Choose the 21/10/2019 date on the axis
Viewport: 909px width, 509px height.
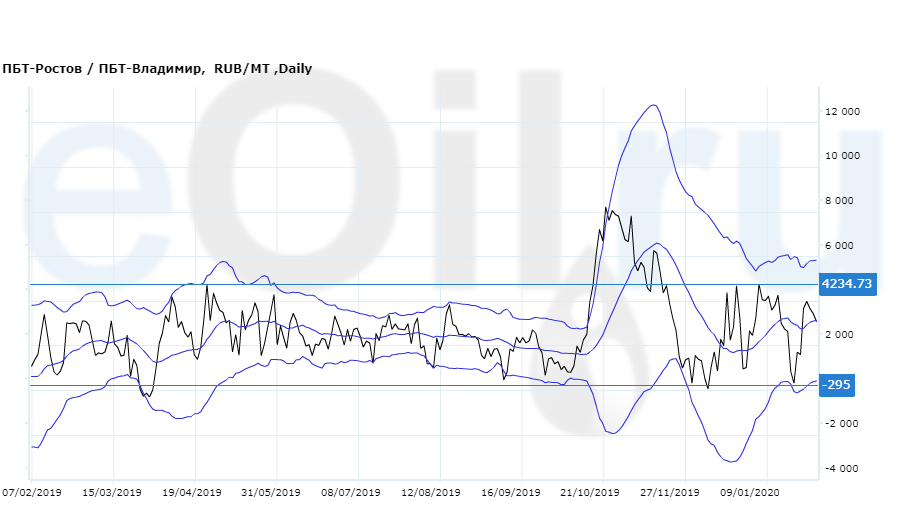click(x=591, y=493)
